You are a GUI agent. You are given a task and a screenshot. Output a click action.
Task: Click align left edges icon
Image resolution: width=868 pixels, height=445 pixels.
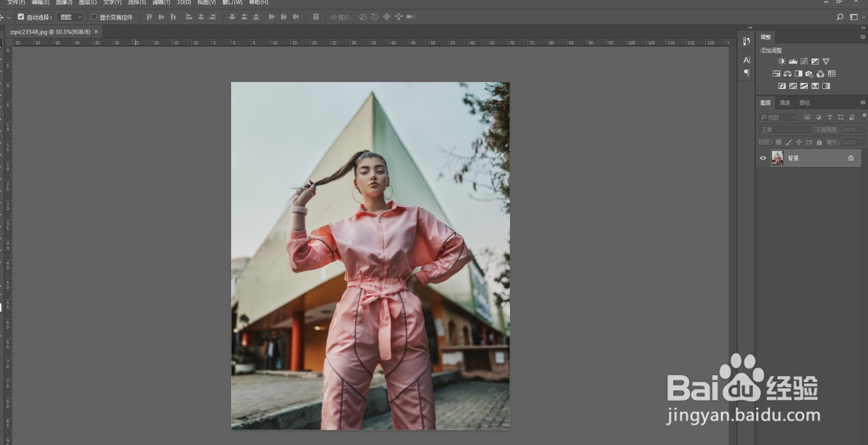click(x=189, y=17)
